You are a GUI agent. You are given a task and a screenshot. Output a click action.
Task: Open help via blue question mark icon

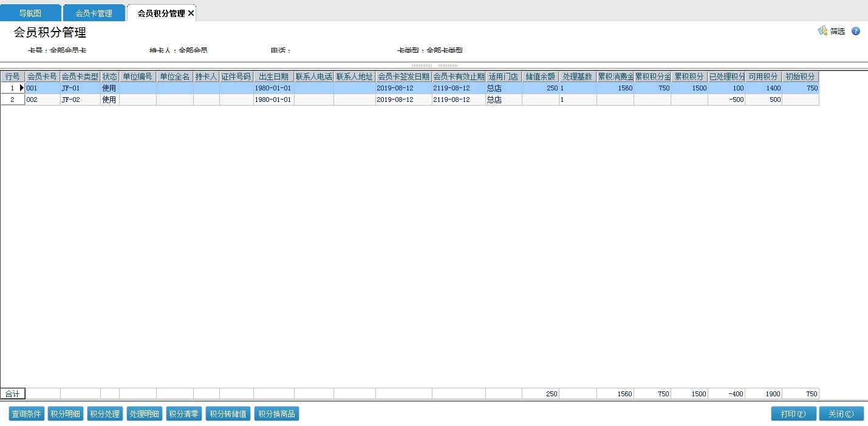855,31
